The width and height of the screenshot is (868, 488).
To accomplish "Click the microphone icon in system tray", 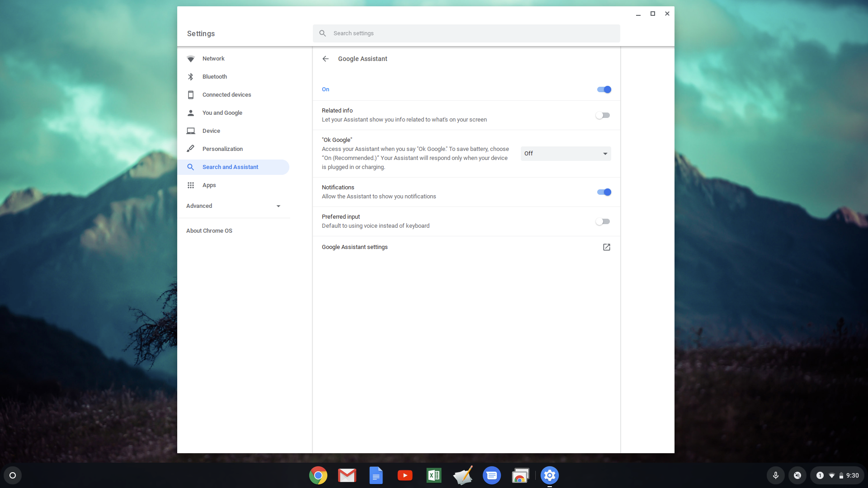I will (775, 475).
